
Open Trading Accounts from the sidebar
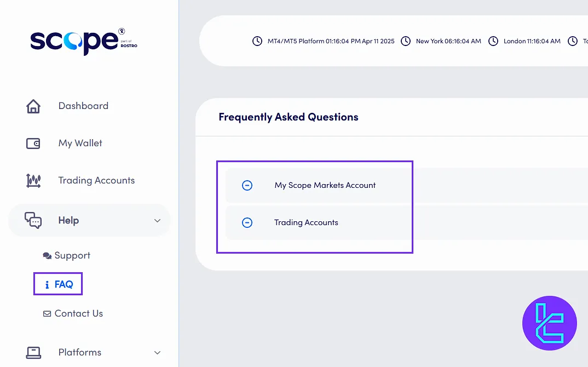pyautogui.click(x=96, y=181)
